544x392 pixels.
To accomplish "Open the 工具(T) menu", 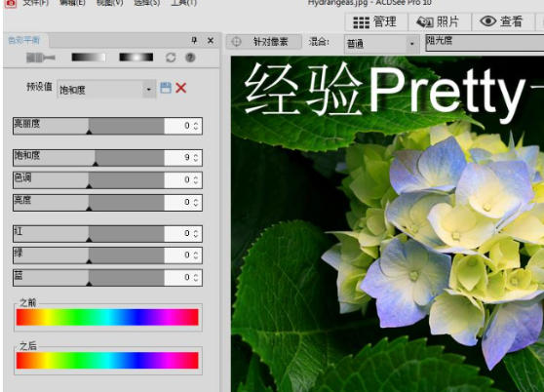I will [x=184, y=3].
